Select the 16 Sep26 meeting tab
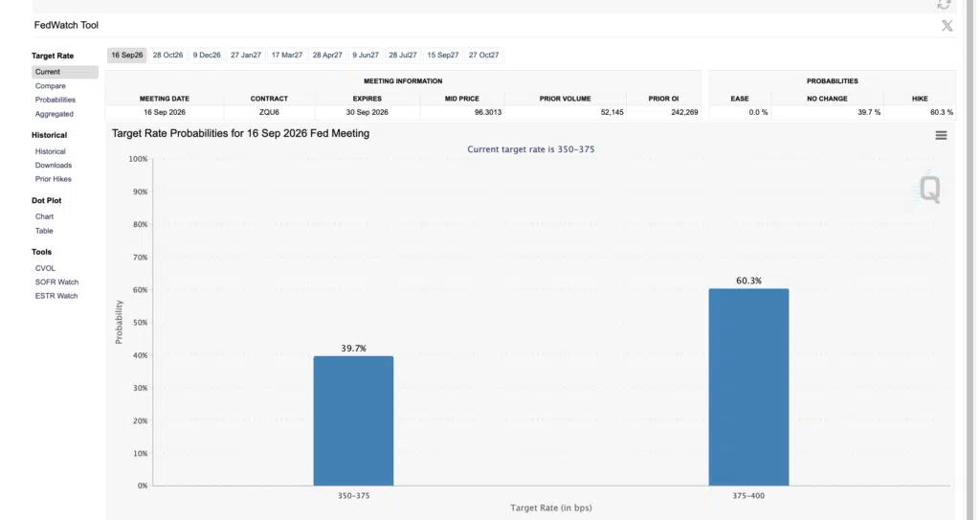 tap(127, 56)
